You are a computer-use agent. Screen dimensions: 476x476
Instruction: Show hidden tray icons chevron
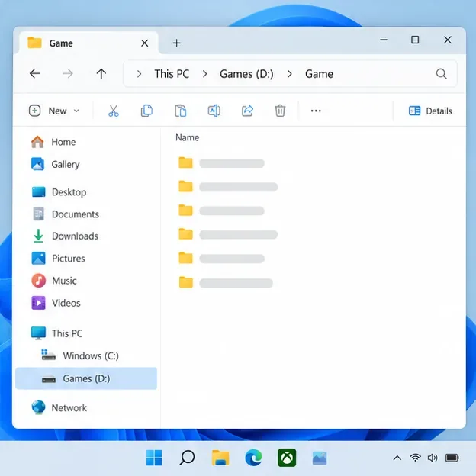pos(397,458)
